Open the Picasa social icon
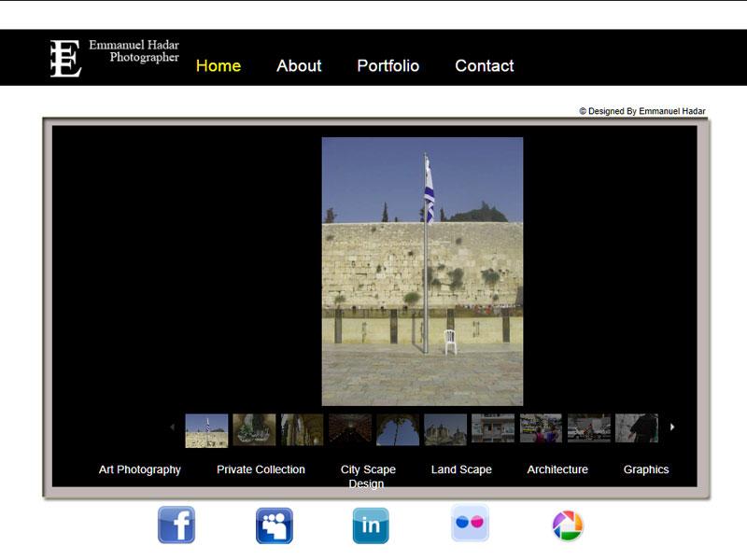This screenshot has width=747, height=560. pos(568,525)
